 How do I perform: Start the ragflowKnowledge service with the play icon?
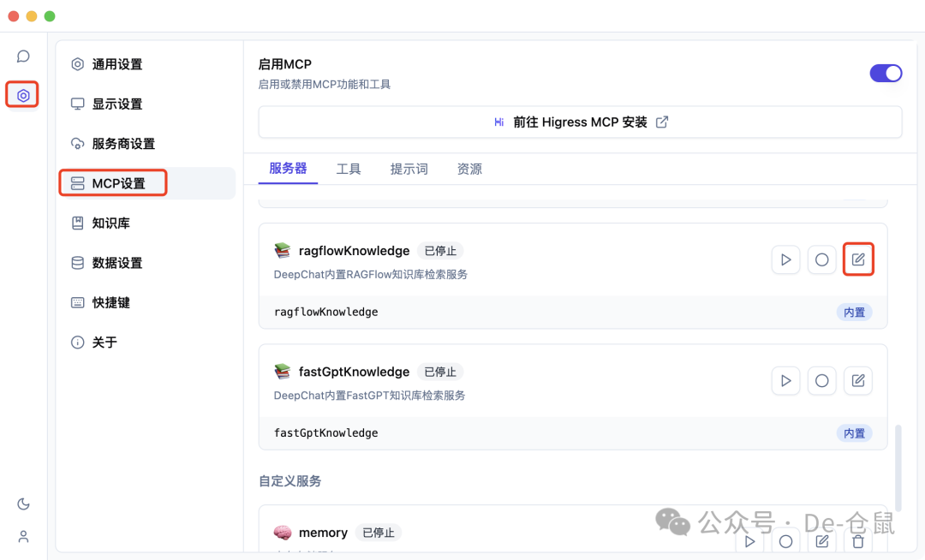coord(785,259)
